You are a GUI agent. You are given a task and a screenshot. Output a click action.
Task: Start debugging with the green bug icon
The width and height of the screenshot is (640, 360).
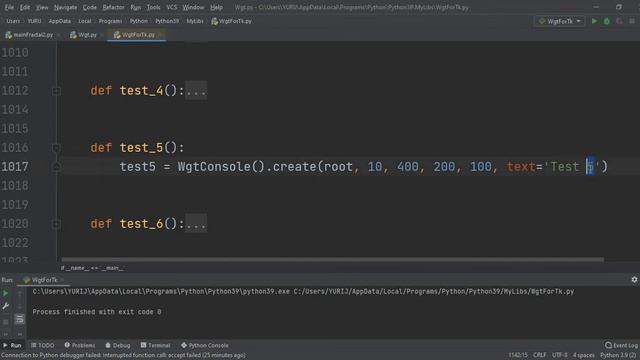point(607,21)
